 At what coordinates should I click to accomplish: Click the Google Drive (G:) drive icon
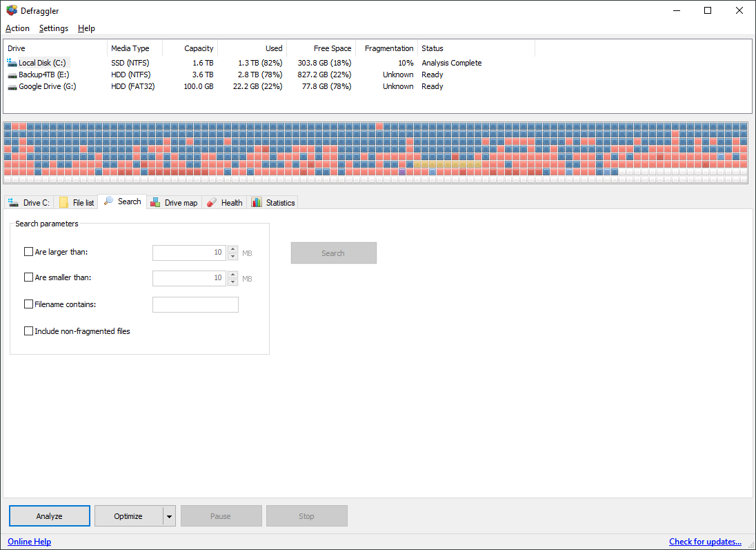12,87
